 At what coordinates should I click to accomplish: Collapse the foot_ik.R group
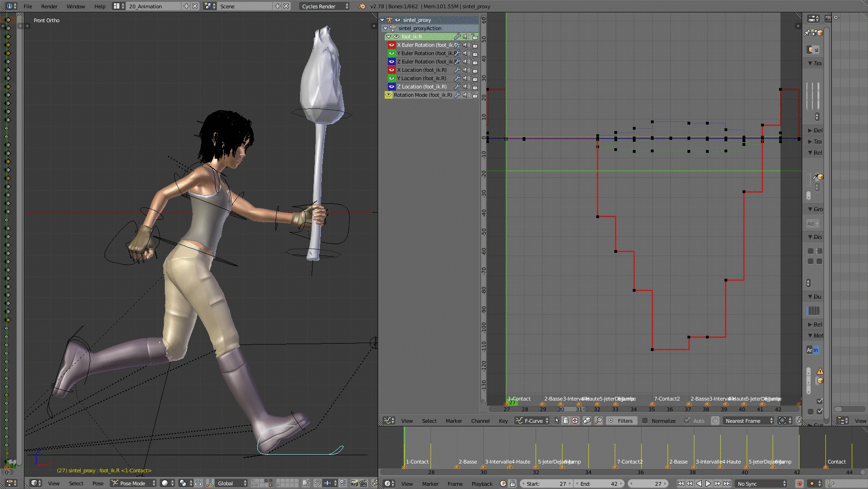388,37
